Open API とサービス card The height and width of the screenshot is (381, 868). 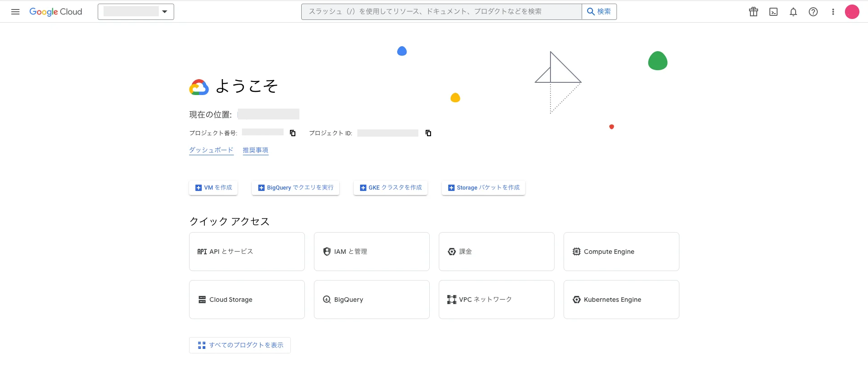click(x=247, y=252)
